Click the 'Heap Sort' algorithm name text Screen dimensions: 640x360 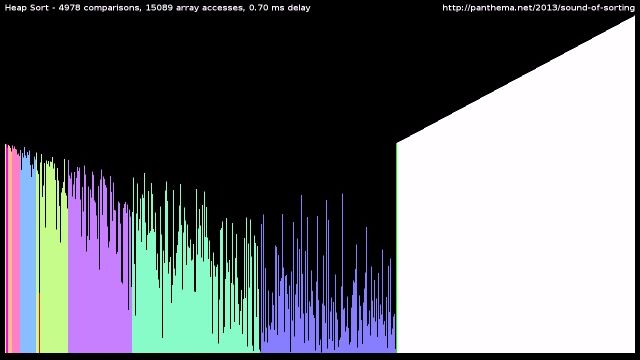[x=27, y=8]
